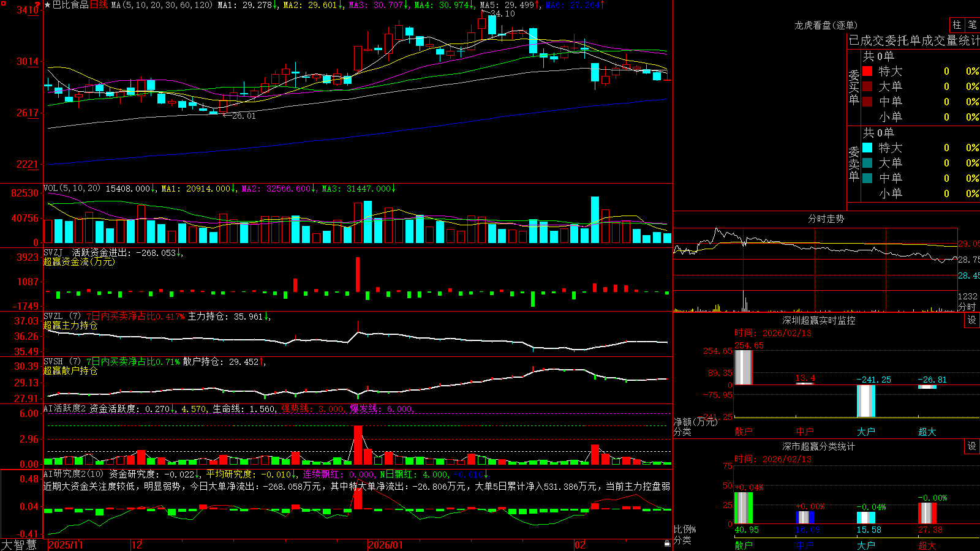Click the MA1: 29.278 value in header
The width and height of the screenshot is (980, 551).
click(244, 5)
